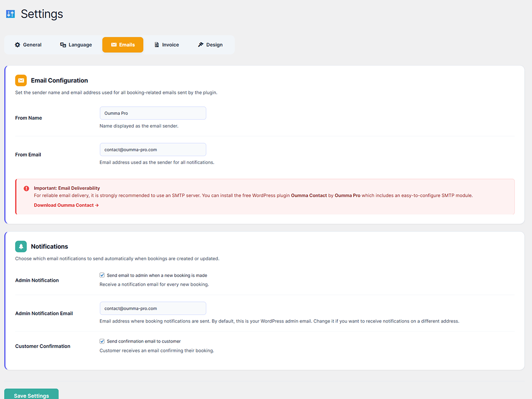The width and height of the screenshot is (532, 399).
Task: Click the Admin Notification Email field
Action: click(153, 309)
